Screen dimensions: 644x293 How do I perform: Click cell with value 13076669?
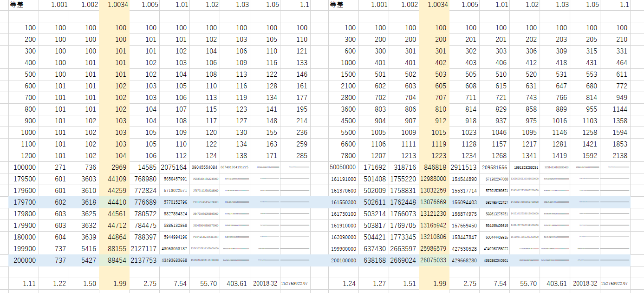434,202
